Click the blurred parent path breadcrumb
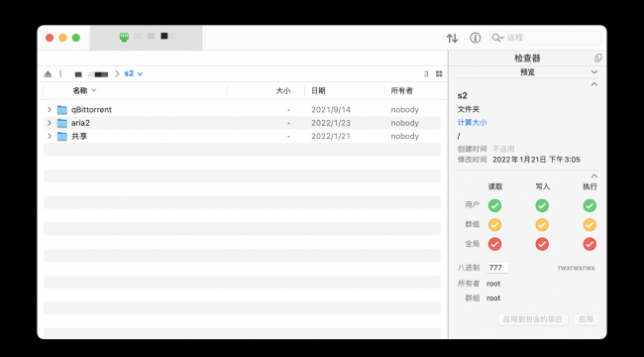The width and height of the screenshot is (644, 357). (91, 74)
